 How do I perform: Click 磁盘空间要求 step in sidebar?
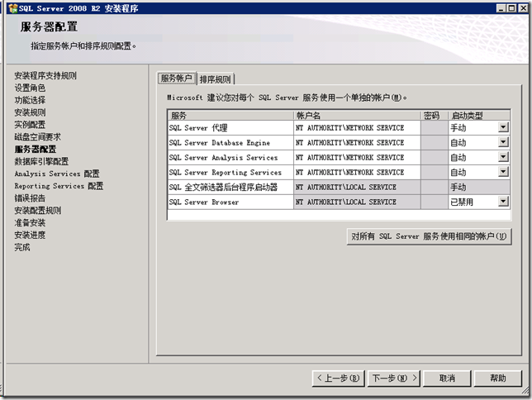(38, 137)
